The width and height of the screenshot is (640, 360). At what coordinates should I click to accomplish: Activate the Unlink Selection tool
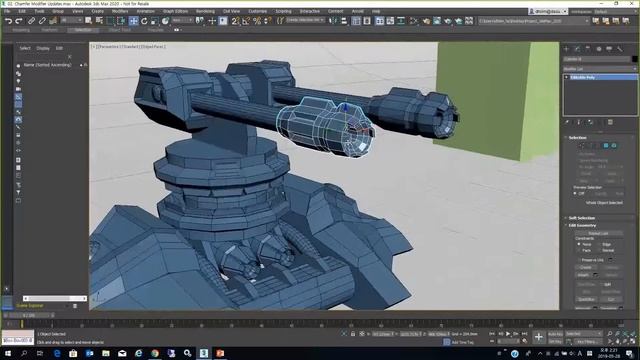click(x=42, y=21)
